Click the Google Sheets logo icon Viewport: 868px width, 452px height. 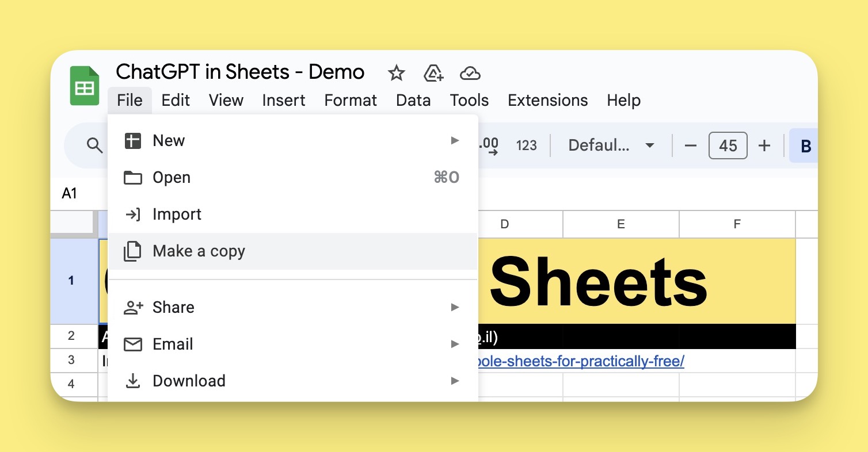tap(85, 86)
